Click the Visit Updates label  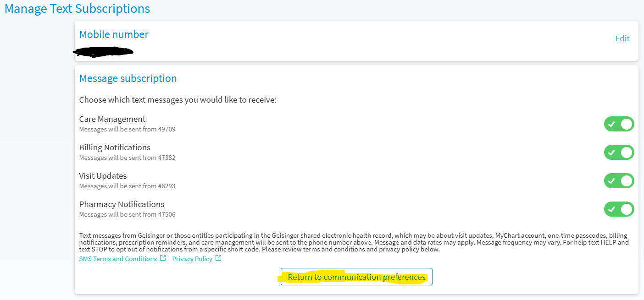click(103, 176)
